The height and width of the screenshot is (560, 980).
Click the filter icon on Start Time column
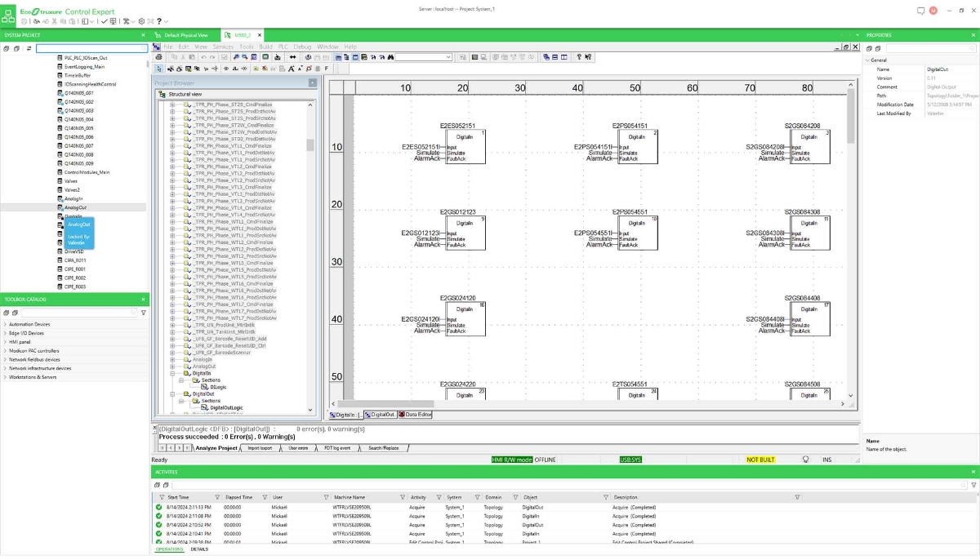(x=216, y=497)
